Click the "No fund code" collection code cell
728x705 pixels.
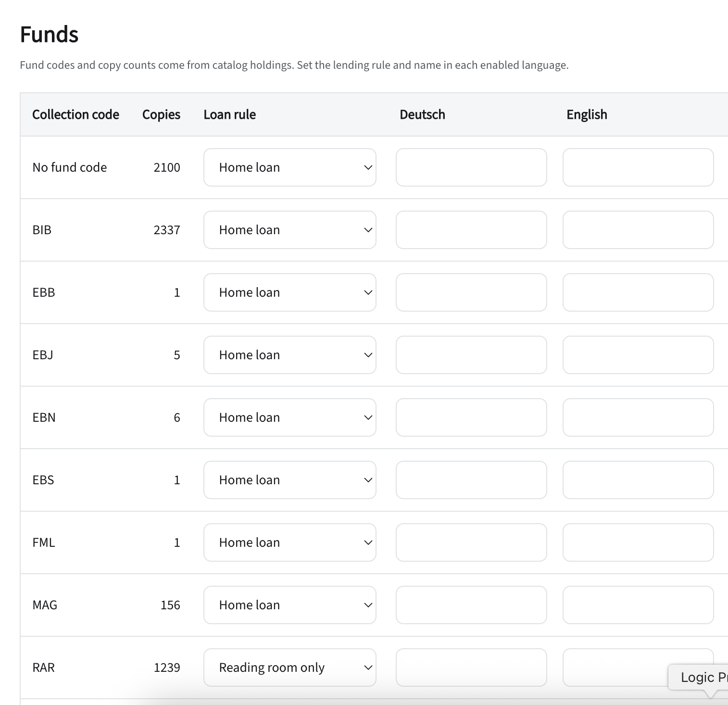click(70, 167)
